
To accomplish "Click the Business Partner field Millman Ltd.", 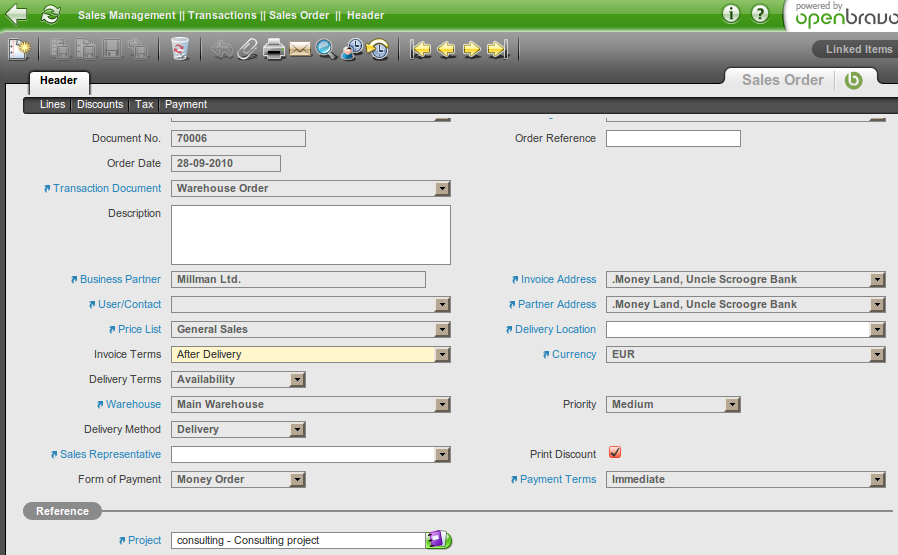I will [298, 280].
